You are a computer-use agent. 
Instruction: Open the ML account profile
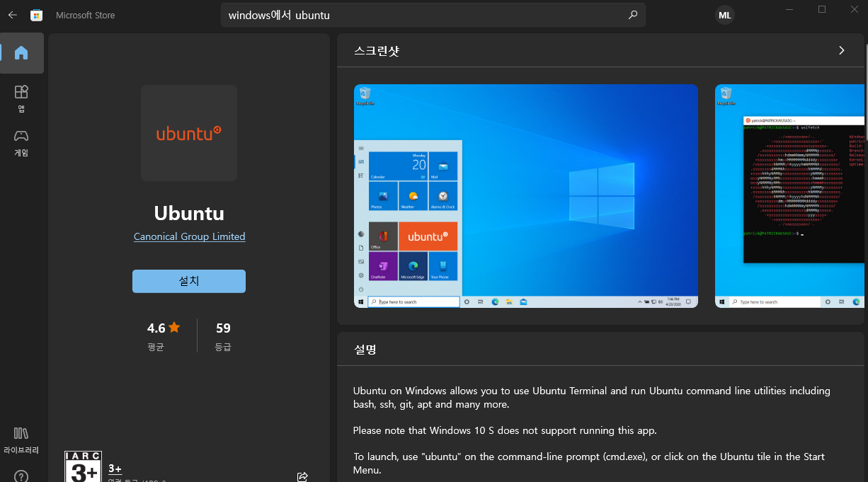(724, 15)
